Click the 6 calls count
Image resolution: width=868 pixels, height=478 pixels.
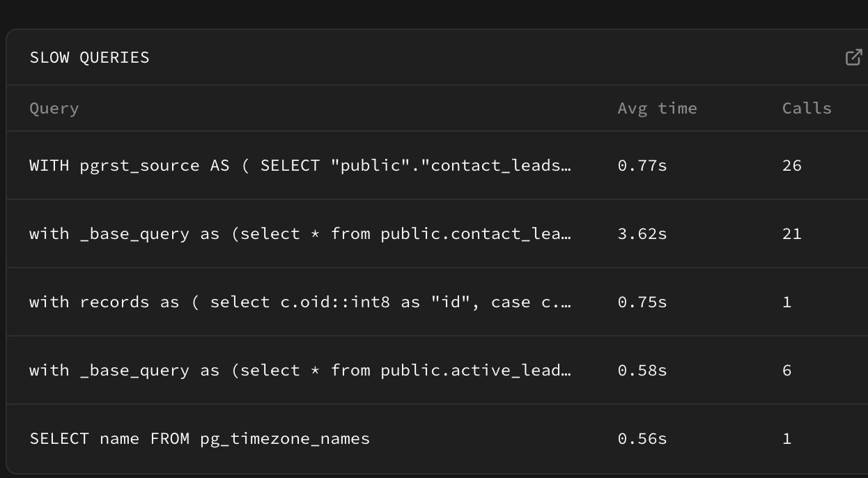click(786, 371)
